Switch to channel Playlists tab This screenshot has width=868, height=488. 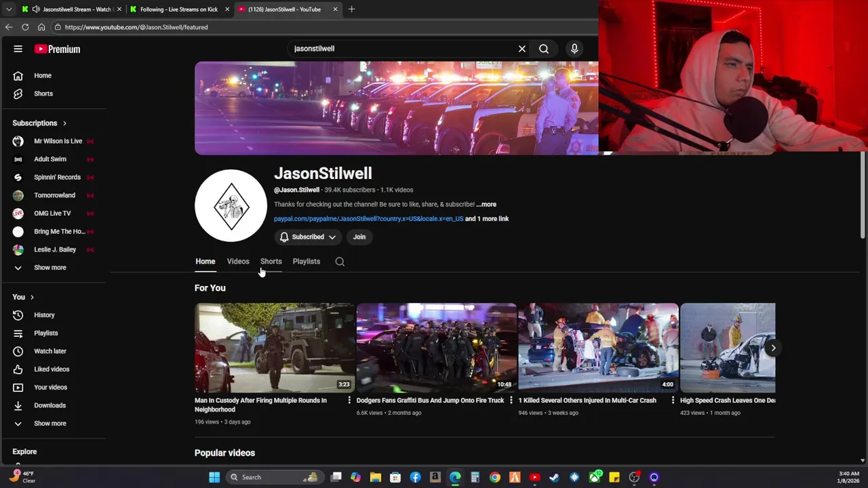307,262
